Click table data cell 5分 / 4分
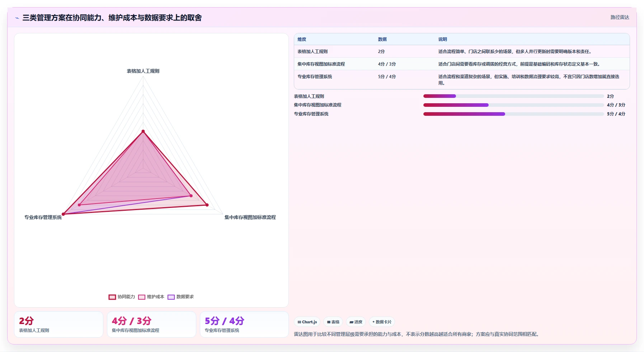 click(x=387, y=77)
